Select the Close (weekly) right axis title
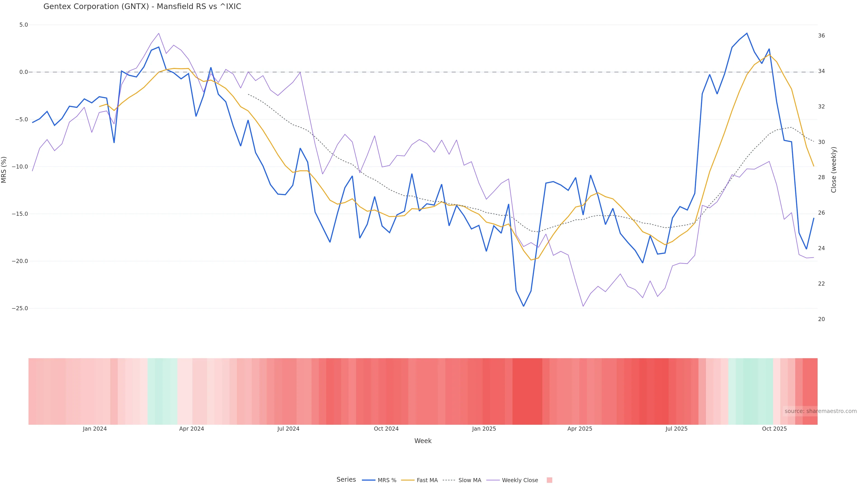 coord(834,170)
